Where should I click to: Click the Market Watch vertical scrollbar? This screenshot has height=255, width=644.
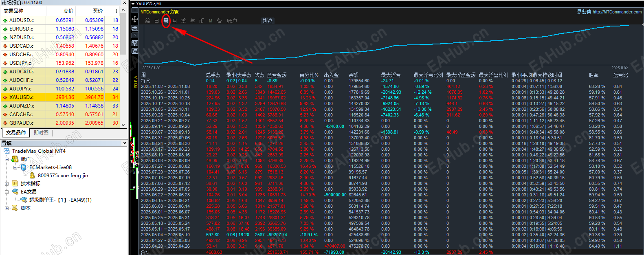124,67
